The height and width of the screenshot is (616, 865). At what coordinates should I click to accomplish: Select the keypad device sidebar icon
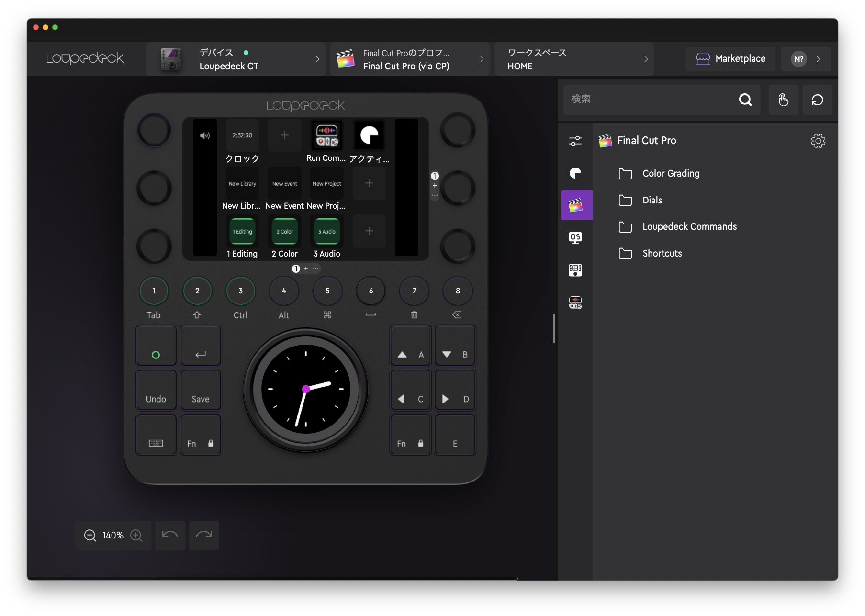[575, 270]
